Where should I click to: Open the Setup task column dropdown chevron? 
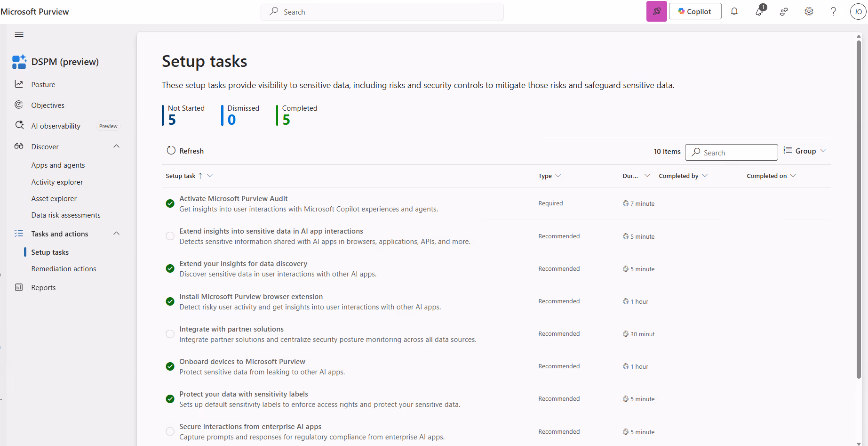(210, 176)
